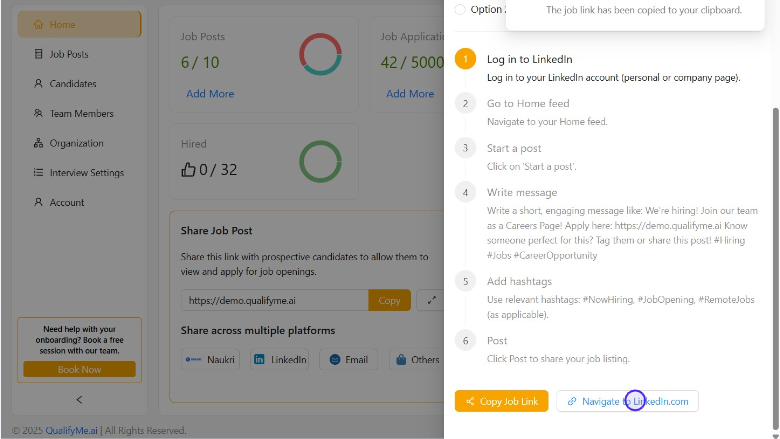Viewport: 780px width, 439px height.
Task: Click the Copy Job Link button
Action: (x=501, y=401)
